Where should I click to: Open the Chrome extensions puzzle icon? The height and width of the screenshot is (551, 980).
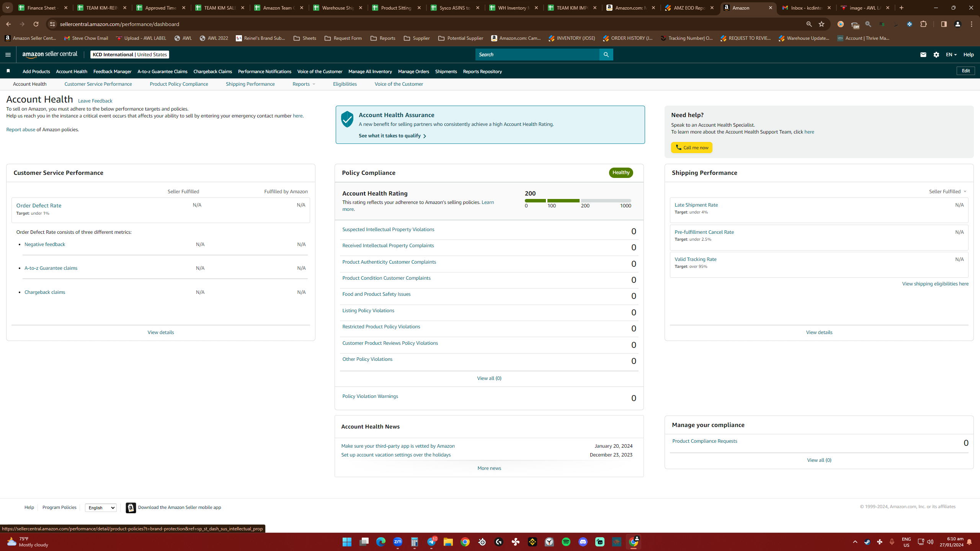924,24
